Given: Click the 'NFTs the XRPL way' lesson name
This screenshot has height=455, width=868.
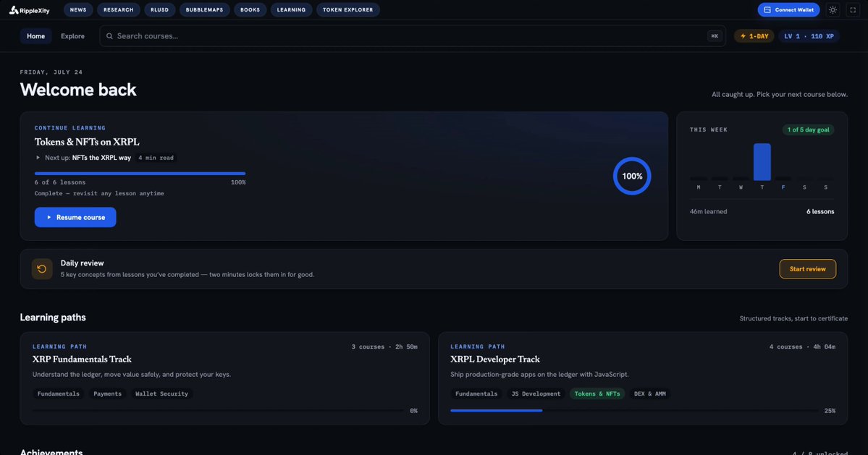Looking at the screenshot, I should pos(101,158).
